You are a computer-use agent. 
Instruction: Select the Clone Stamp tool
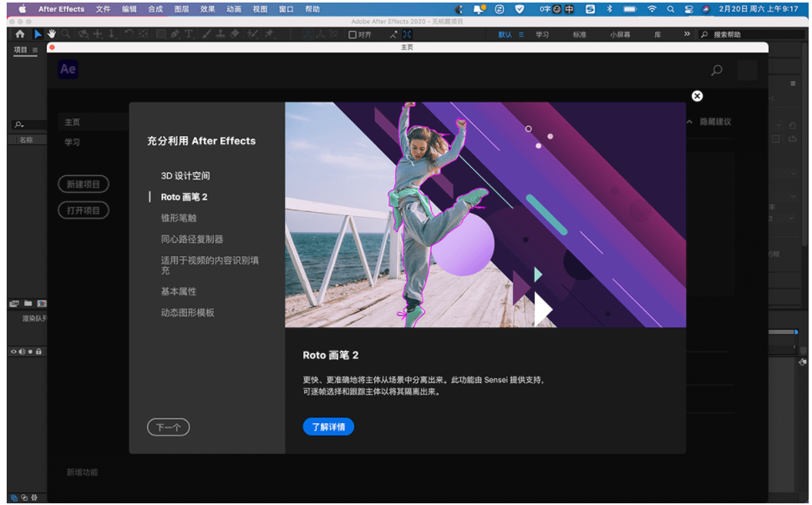[x=219, y=34]
